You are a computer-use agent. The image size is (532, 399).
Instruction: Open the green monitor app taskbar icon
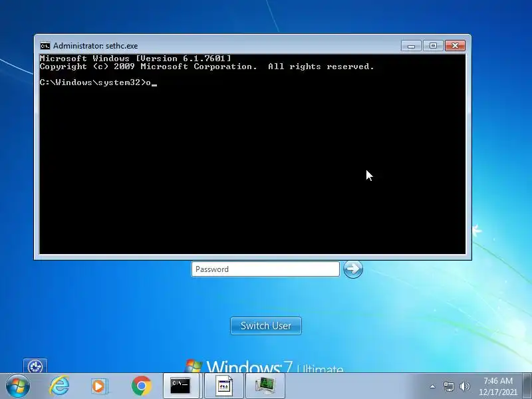point(265,386)
